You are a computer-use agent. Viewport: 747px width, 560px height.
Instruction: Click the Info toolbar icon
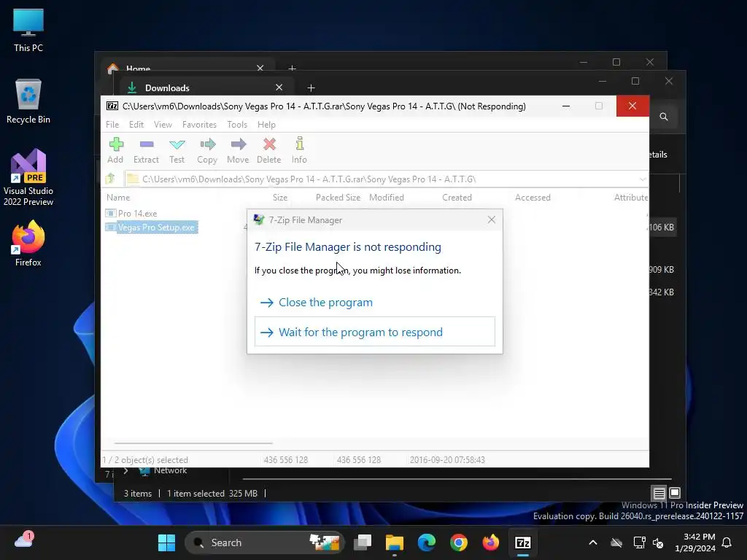coord(299,150)
